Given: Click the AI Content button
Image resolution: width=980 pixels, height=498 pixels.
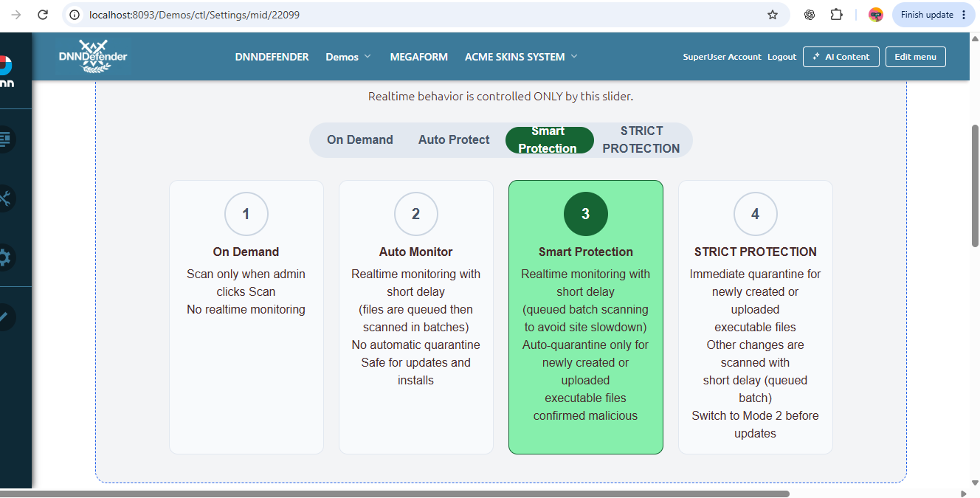Looking at the screenshot, I should tap(841, 57).
